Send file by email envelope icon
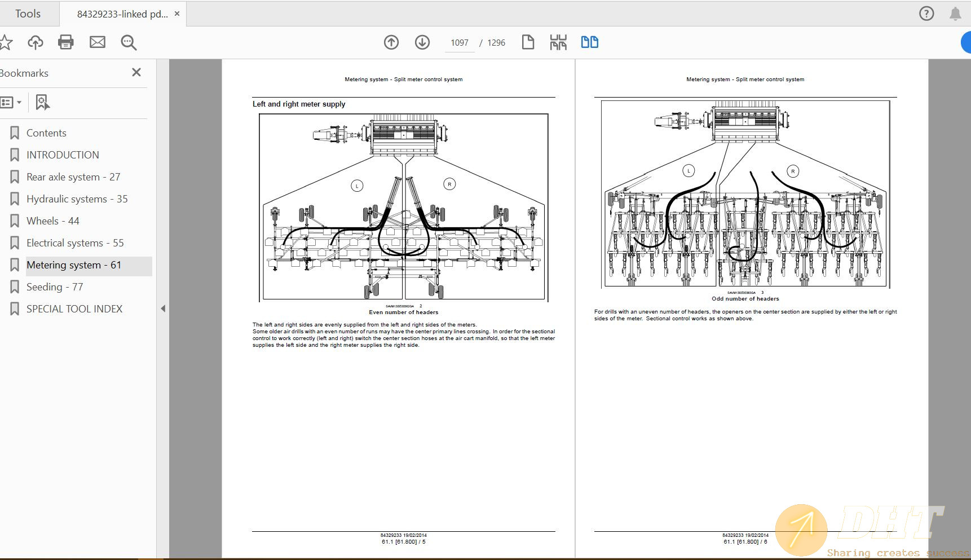The image size is (971, 560). tap(98, 42)
